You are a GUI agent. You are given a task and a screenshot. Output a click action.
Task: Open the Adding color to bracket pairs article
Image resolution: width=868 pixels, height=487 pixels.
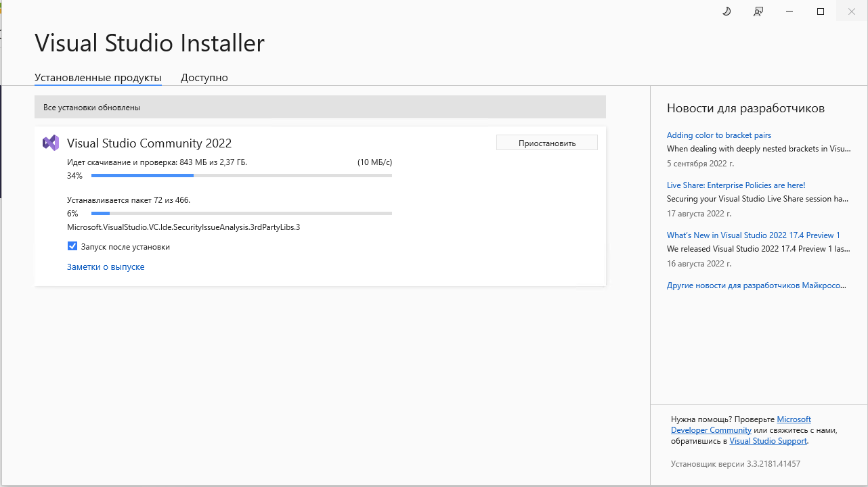718,135
